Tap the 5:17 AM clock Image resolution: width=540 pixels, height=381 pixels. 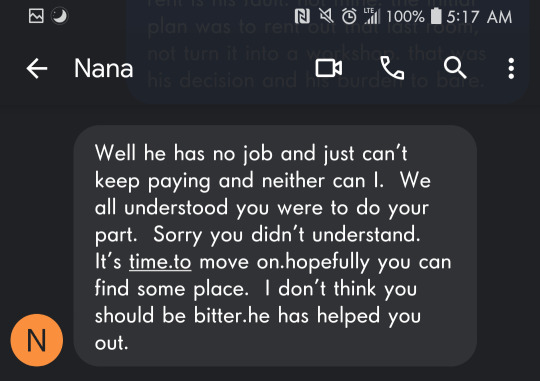click(x=479, y=17)
